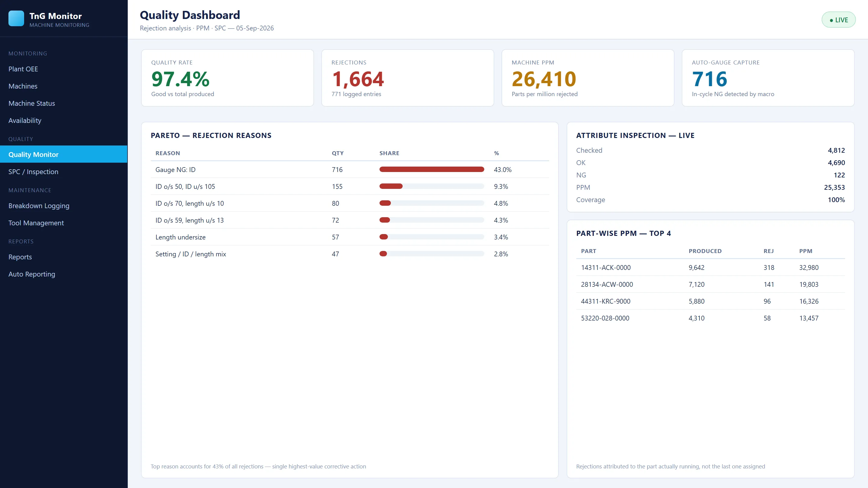Click the attribute inspection PPM value 25,353
Image resolution: width=868 pixels, height=488 pixels.
coord(834,188)
